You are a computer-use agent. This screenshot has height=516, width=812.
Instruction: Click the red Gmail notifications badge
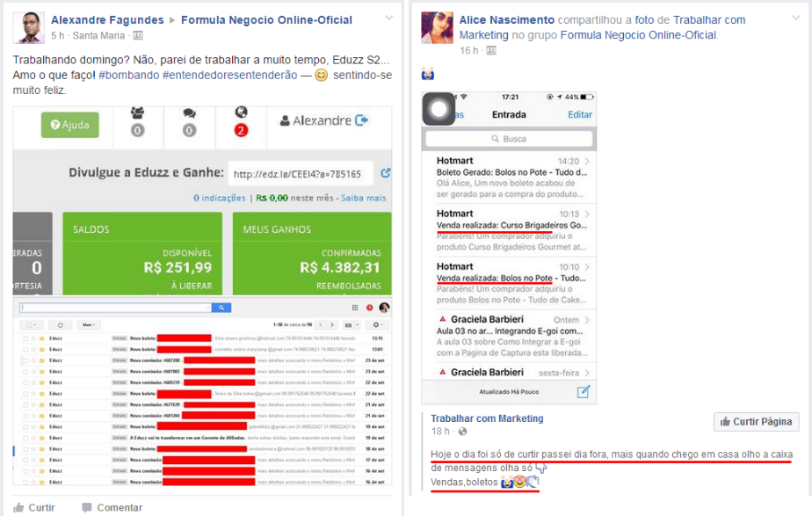tap(370, 308)
